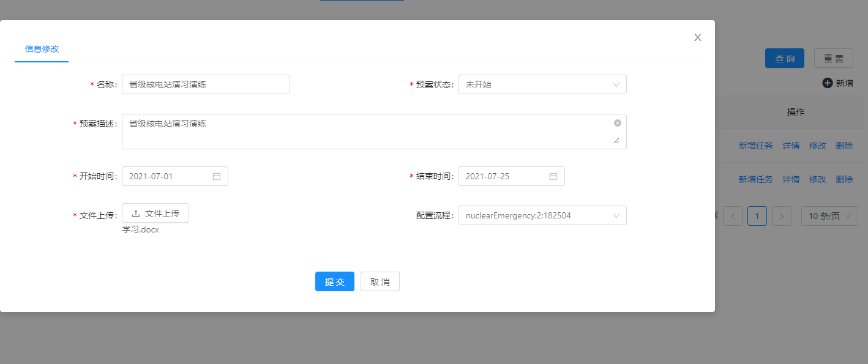Image resolution: width=868 pixels, height=364 pixels.
Task: Open the 详情 link in the first row
Action: pyautogui.click(x=791, y=146)
